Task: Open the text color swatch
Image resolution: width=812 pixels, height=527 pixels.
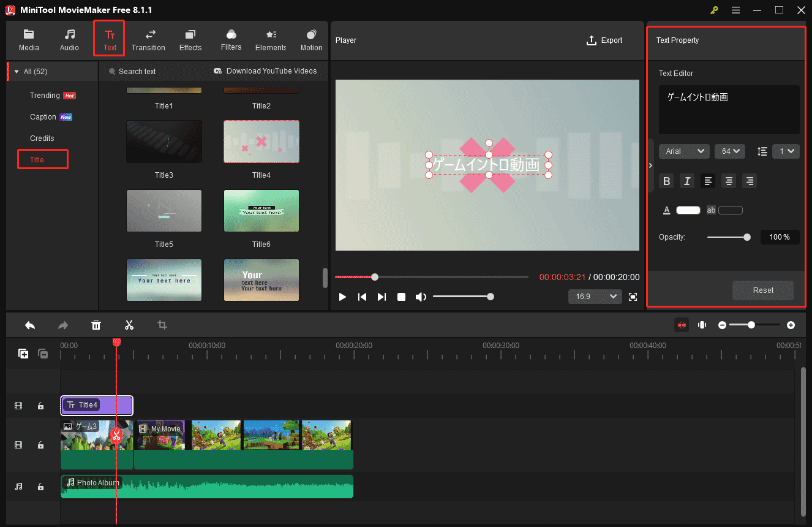Action: pyautogui.click(x=688, y=210)
